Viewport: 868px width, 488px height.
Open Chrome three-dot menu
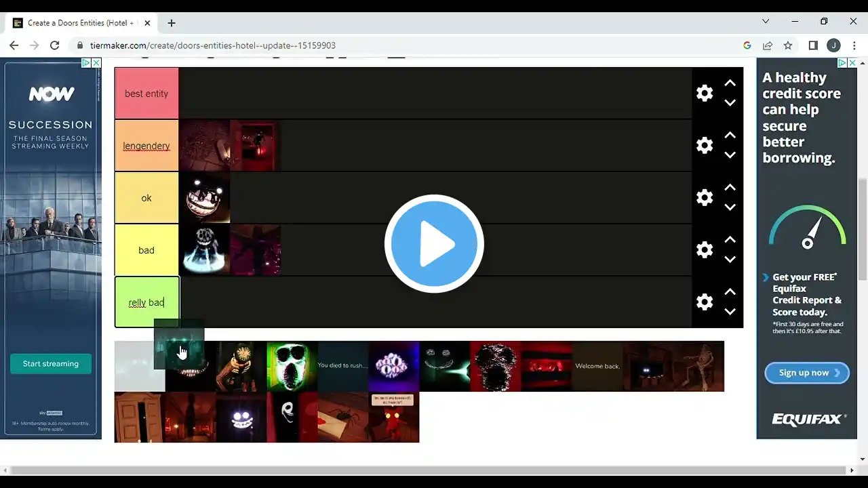854,45
